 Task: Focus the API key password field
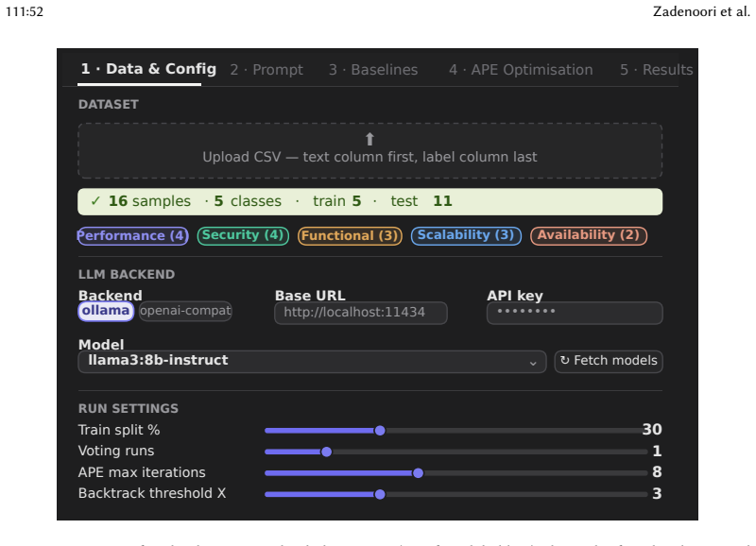click(x=575, y=313)
